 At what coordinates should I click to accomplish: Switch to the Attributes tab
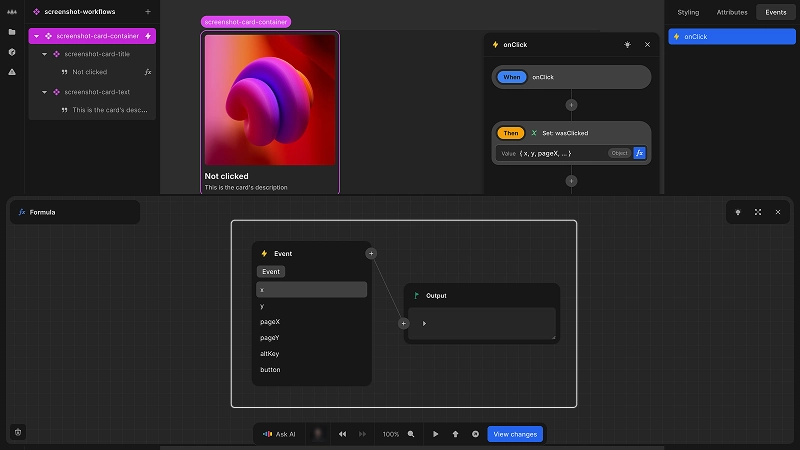732,12
